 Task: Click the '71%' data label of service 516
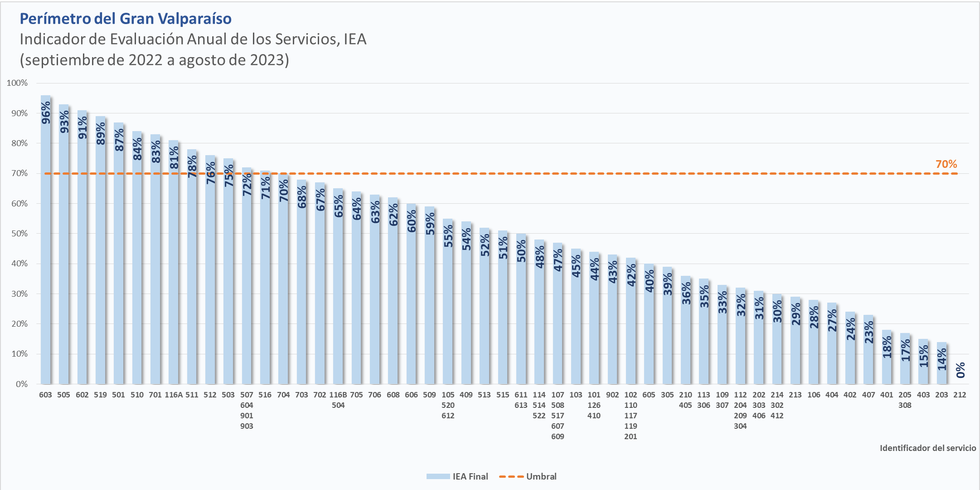tap(265, 188)
